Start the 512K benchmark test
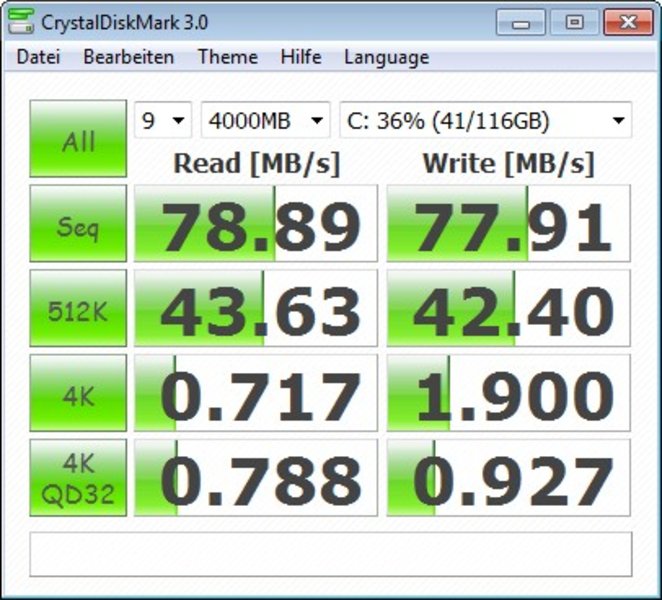 point(78,308)
